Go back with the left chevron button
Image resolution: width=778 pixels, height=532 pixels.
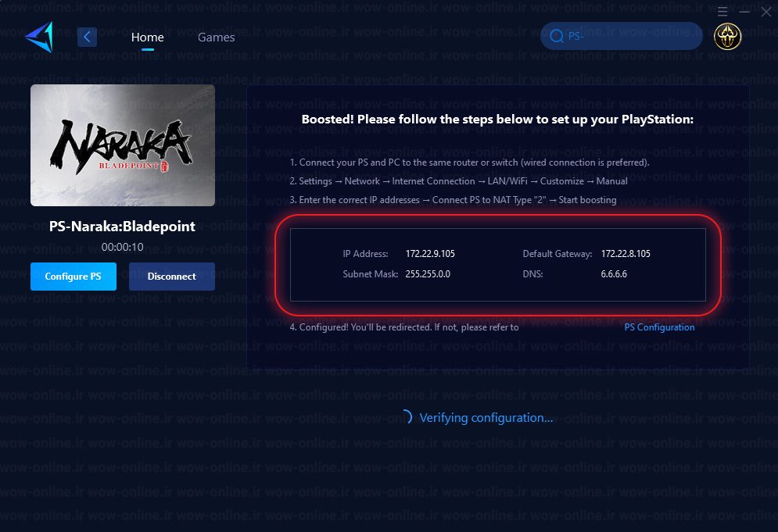[x=87, y=37]
